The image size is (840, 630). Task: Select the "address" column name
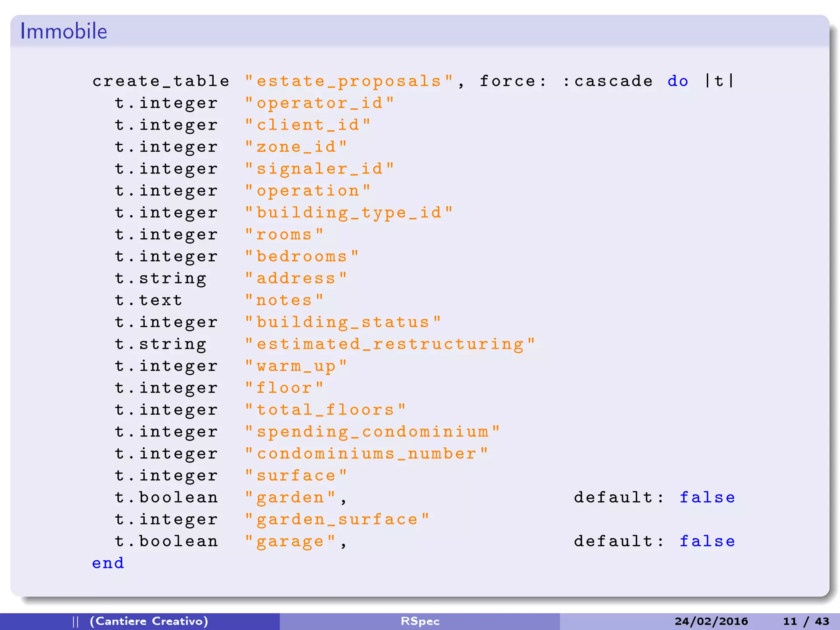[x=296, y=278]
